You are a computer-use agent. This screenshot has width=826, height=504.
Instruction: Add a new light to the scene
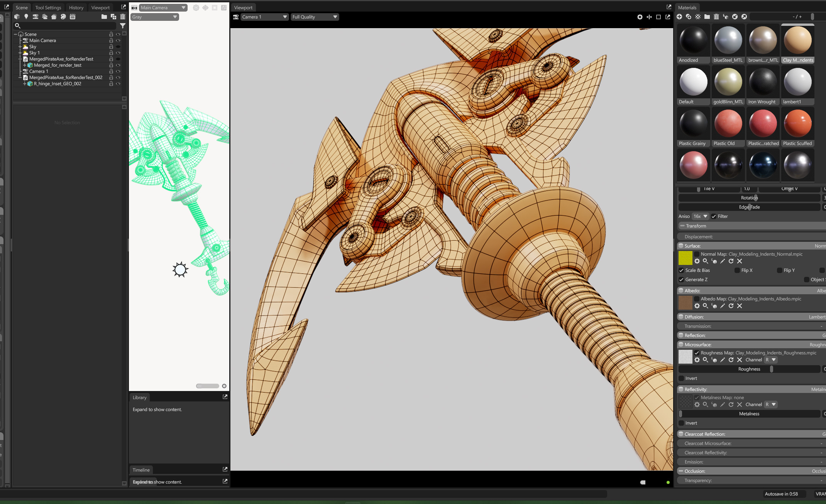pos(26,17)
